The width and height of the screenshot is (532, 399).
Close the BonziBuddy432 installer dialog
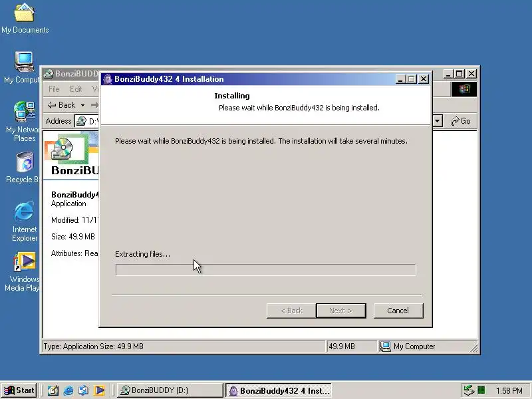424,79
